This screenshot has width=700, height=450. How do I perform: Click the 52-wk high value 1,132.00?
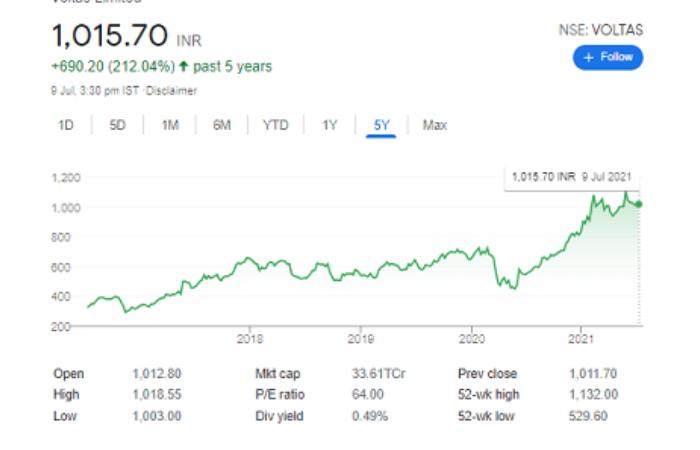pos(593,395)
